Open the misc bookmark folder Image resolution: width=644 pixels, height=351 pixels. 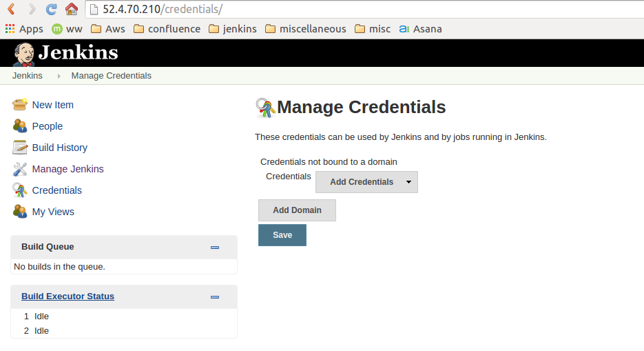click(373, 29)
